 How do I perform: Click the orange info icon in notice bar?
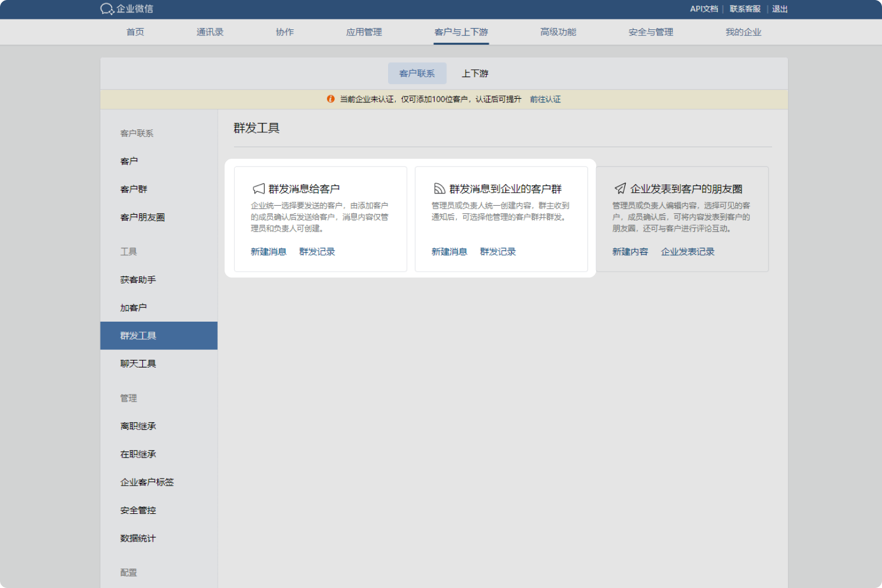tap(330, 99)
